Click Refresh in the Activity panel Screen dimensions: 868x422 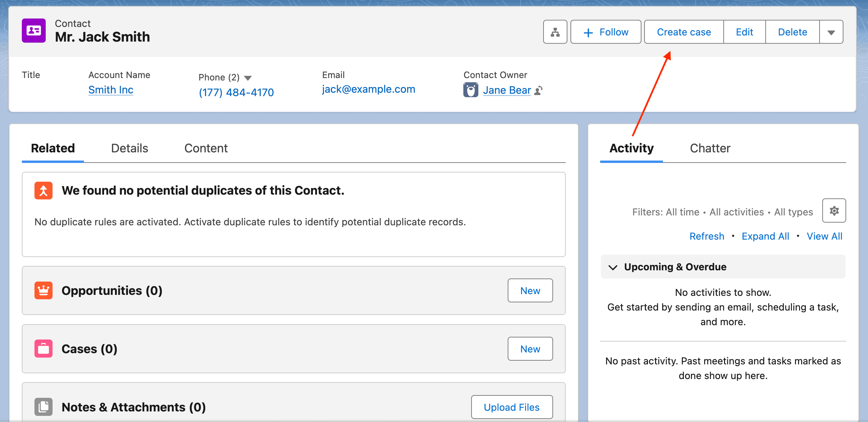[x=707, y=236]
